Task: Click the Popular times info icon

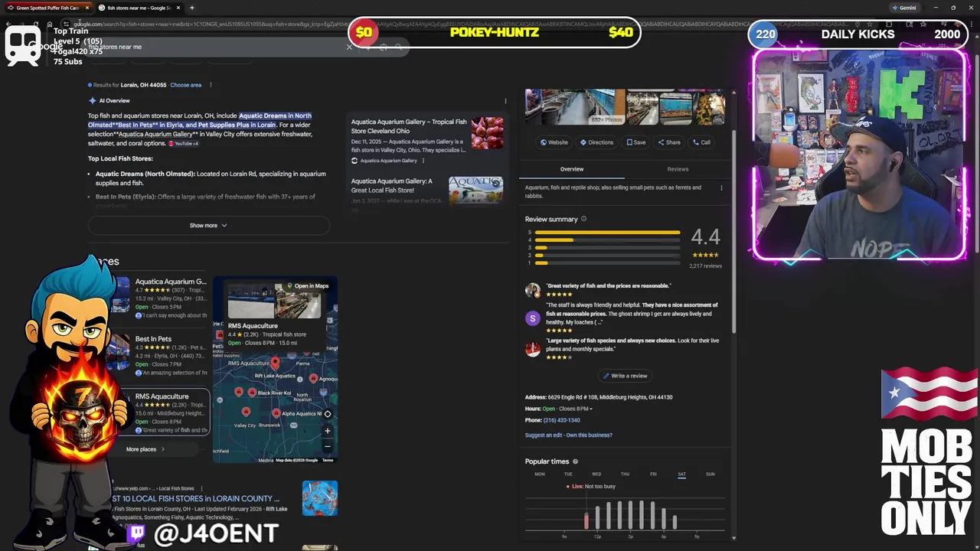Action: 575,461
